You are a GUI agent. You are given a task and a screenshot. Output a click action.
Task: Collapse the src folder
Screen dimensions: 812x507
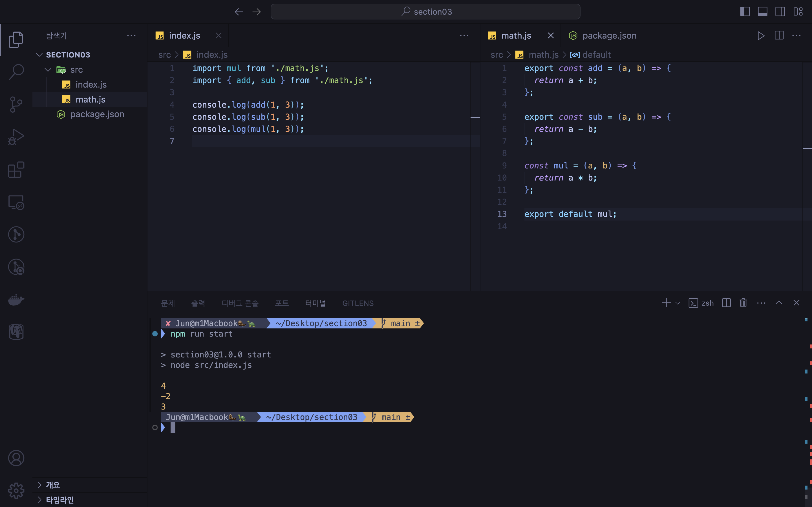click(48, 70)
